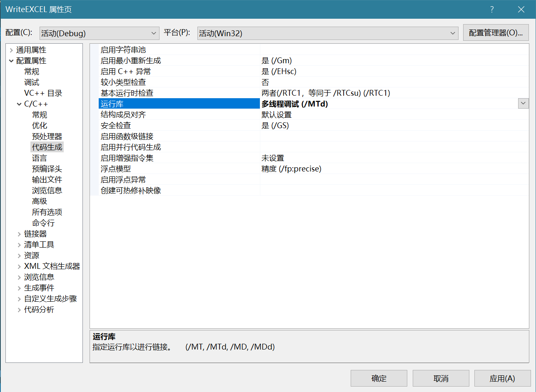Select the VC++ 目录 tree item
536x392 pixels.
coord(43,93)
